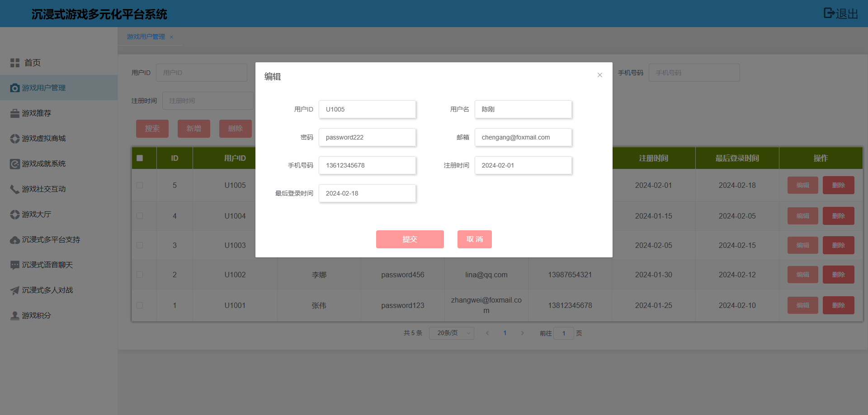Click the paper plane icon beside 沉浸式多人对战
The width and height of the screenshot is (868, 415).
[x=15, y=290]
